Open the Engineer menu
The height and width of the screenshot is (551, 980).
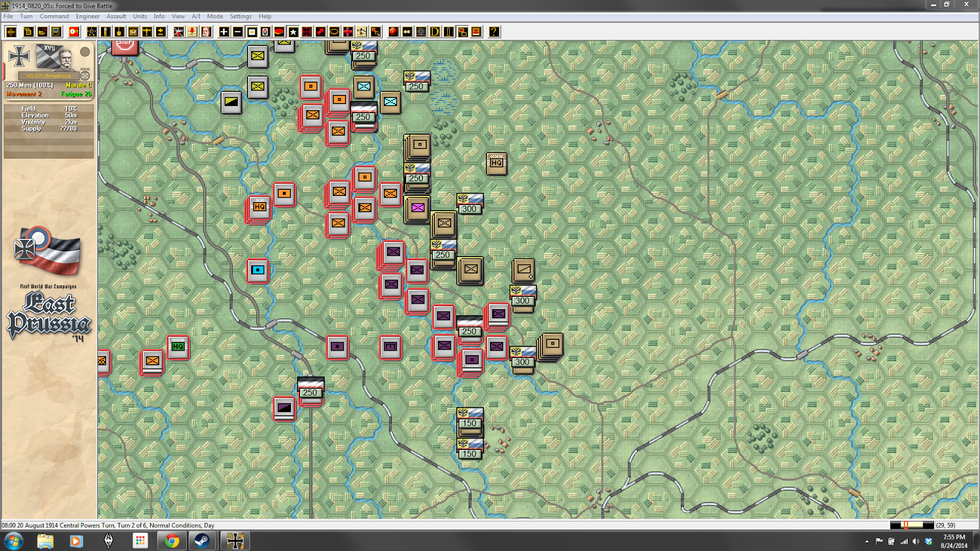click(x=88, y=17)
